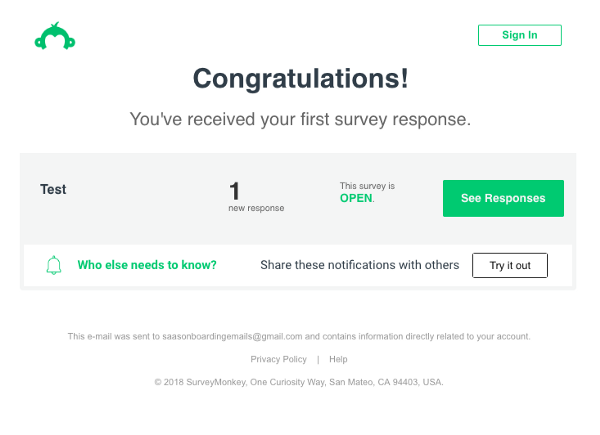Click the footer separator between Privacy and Help
The image size is (600, 435).
318,359
